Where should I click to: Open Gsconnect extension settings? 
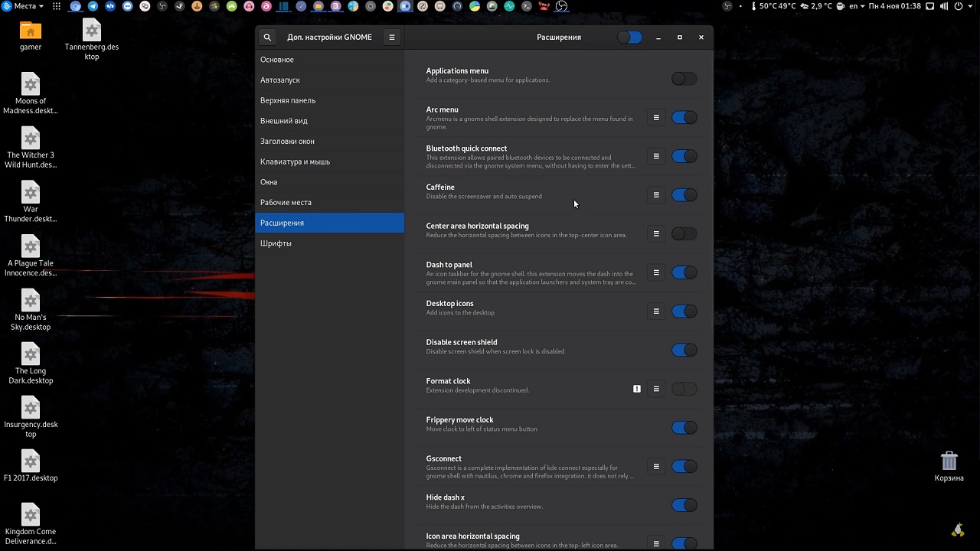click(656, 466)
